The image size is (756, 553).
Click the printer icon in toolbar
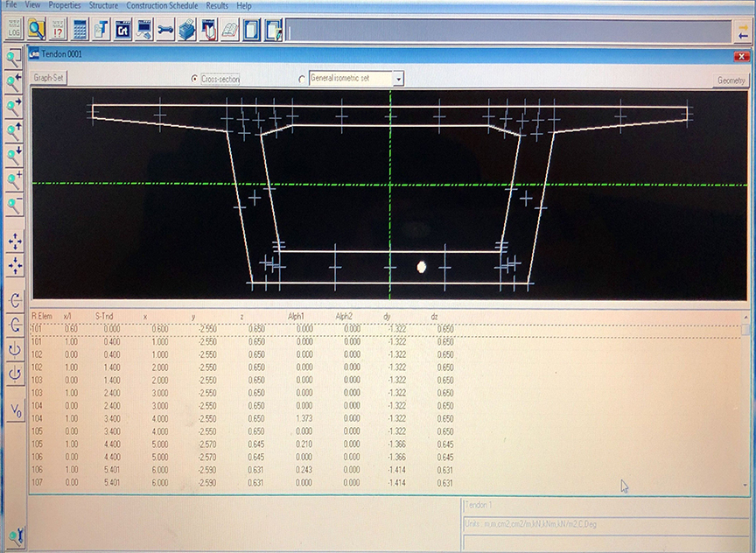pyautogui.click(x=186, y=29)
